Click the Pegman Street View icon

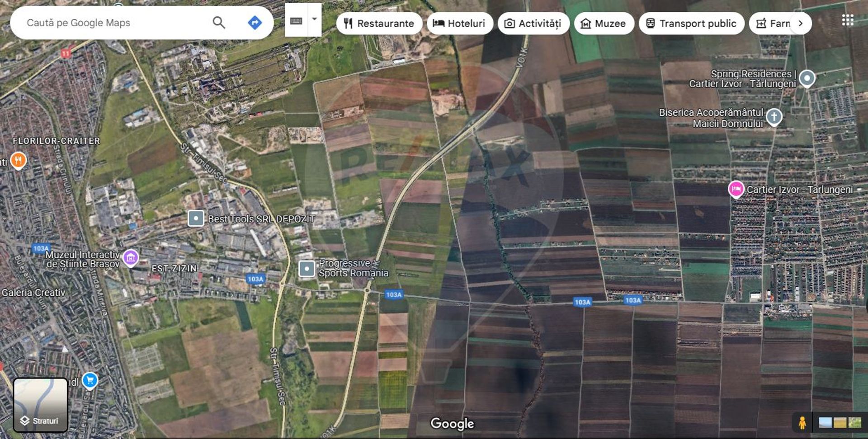pos(802,423)
